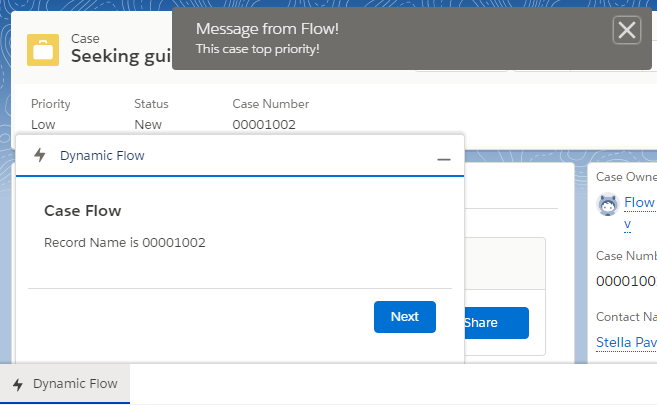The image size is (657, 405).
Task: Click the lightning icon in panel header
Action: pos(40,155)
